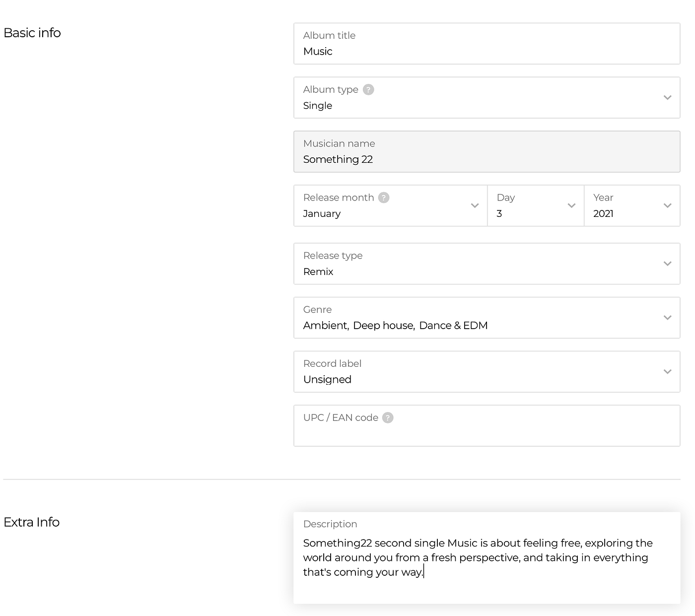Click the Release month help icon
This screenshot has width=695, height=616.
[384, 198]
